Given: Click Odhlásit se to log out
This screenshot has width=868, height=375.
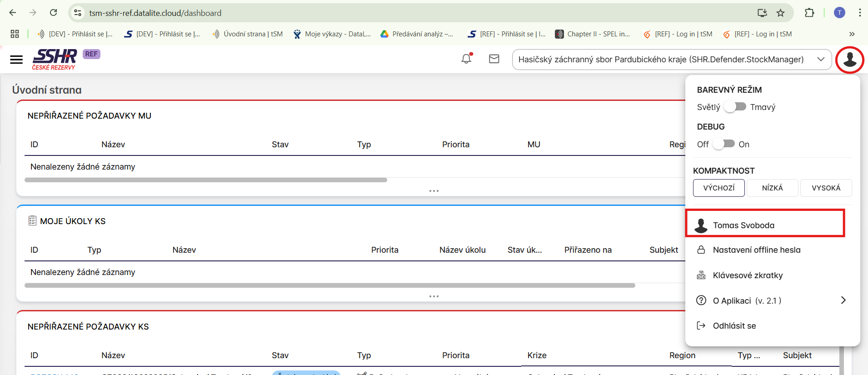Looking at the screenshot, I should coord(734,326).
